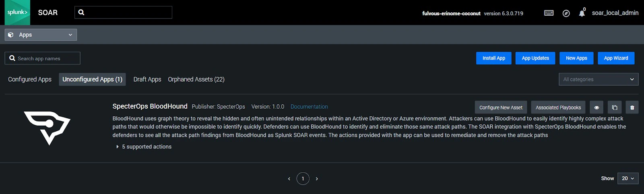
Task: Open Orphaned Assets (22) tab
Action: [196, 79]
